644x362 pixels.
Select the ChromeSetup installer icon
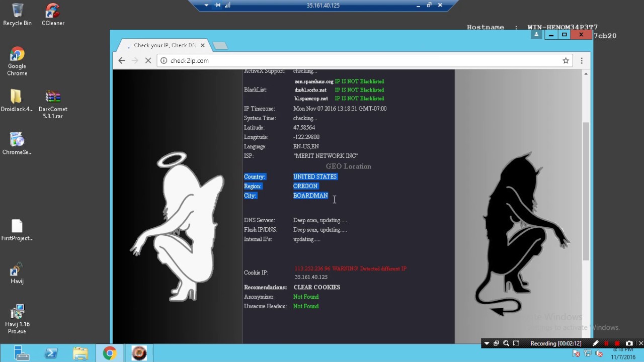point(17,143)
